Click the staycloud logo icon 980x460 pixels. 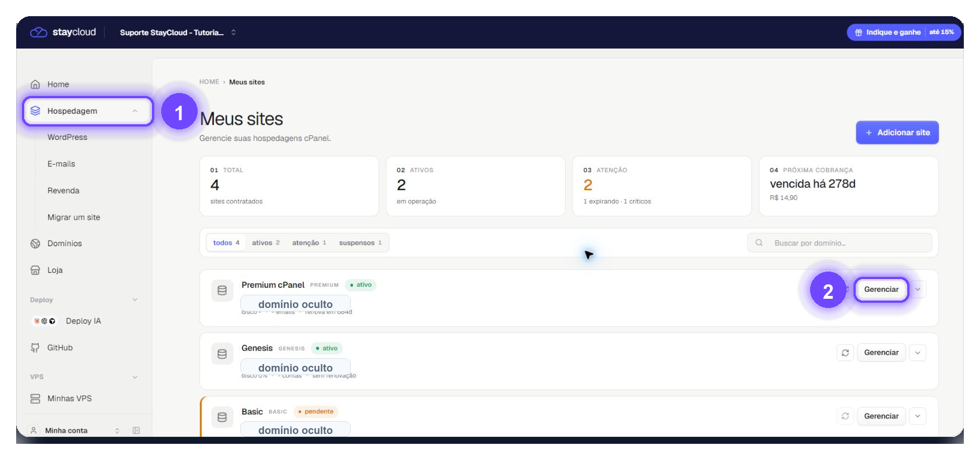39,32
